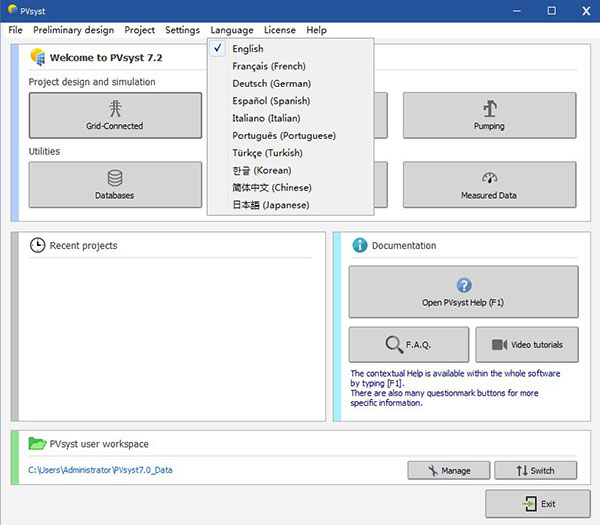Expand the Settings menu
Image resolution: width=600 pixels, height=525 pixels.
pos(182,30)
